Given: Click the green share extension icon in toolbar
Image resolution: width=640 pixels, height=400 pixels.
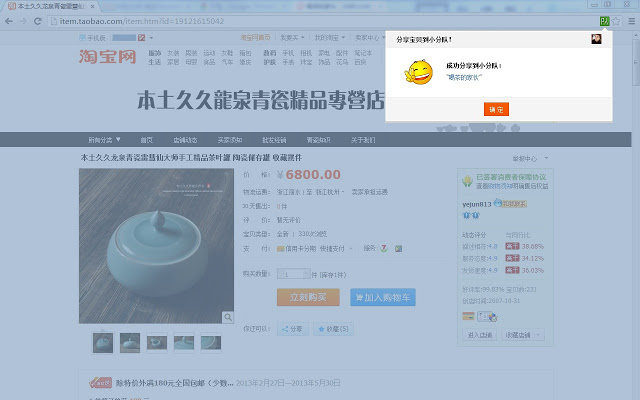Looking at the screenshot, I should coord(604,21).
